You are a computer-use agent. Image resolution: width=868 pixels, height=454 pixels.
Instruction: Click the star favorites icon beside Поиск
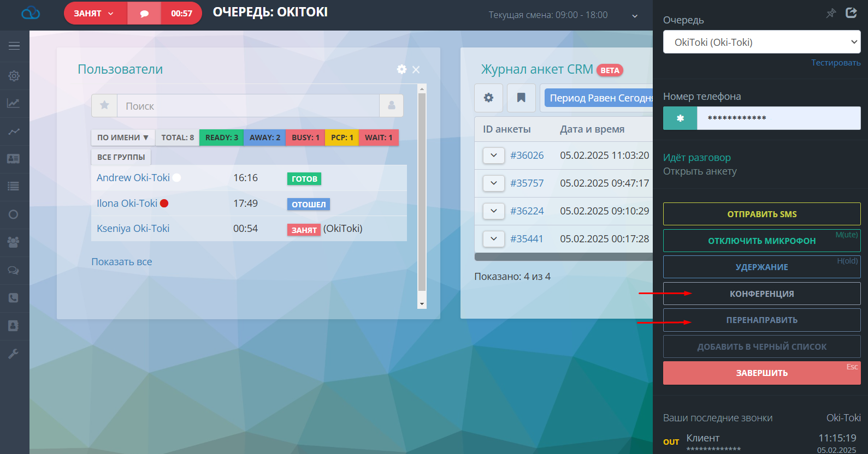[104, 105]
